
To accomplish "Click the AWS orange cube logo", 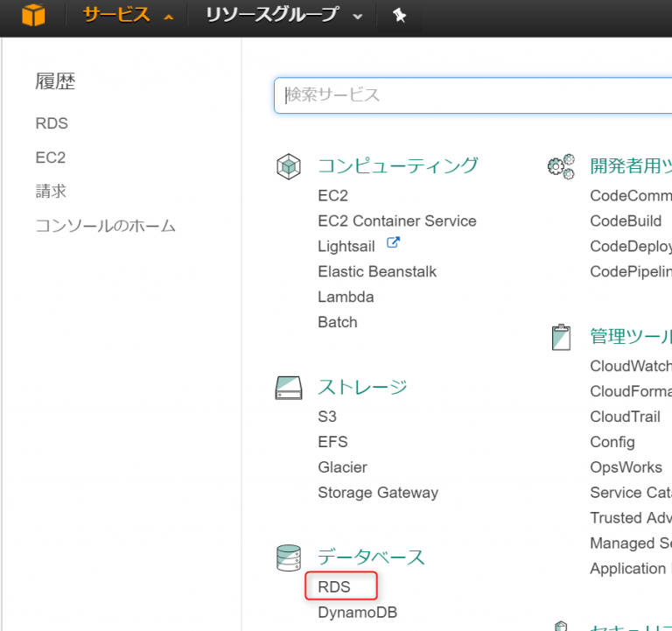I will [33, 15].
